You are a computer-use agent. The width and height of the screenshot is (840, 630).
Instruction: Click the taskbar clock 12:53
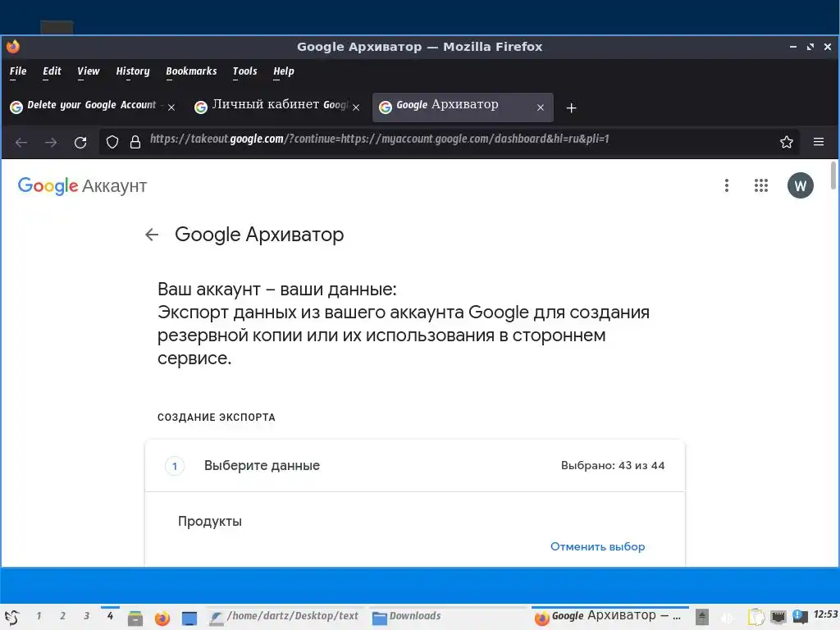point(825,614)
